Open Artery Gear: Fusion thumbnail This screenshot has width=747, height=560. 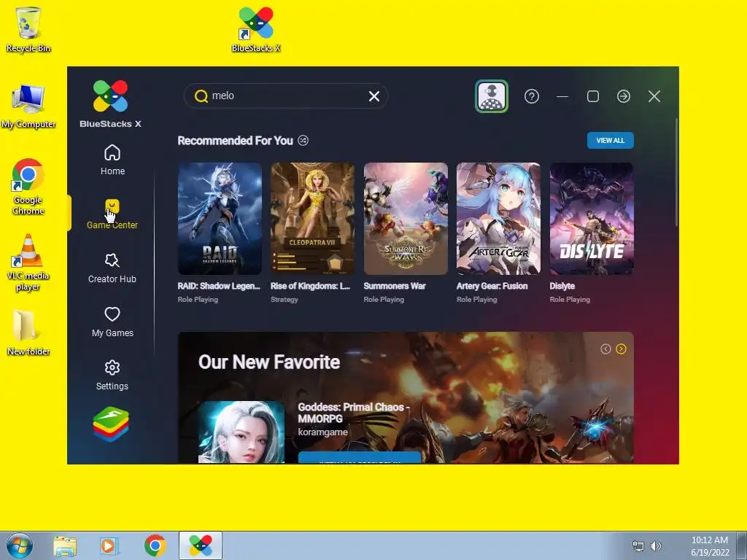pyautogui.click(x=498, y=219)
